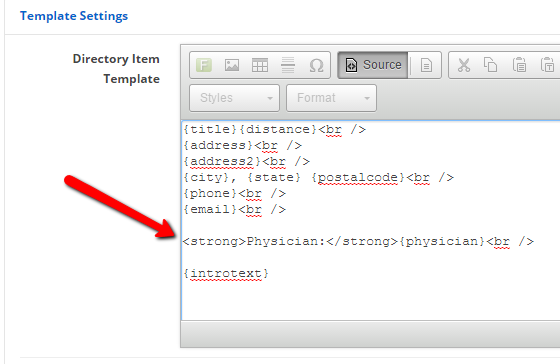Click the Directory Item Template label
Viewport: 560px width, 364px height.
tap(116, 69)
